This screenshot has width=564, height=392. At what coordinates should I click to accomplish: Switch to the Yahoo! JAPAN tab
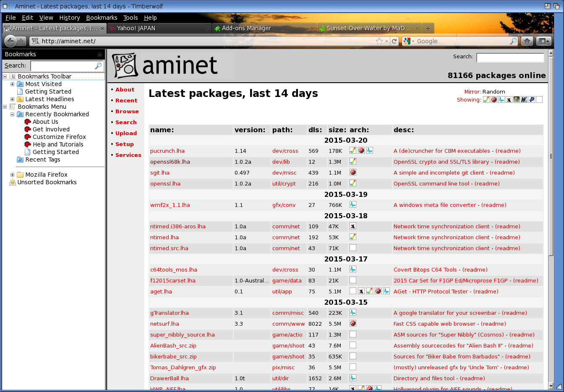click(x=159, y=29)
